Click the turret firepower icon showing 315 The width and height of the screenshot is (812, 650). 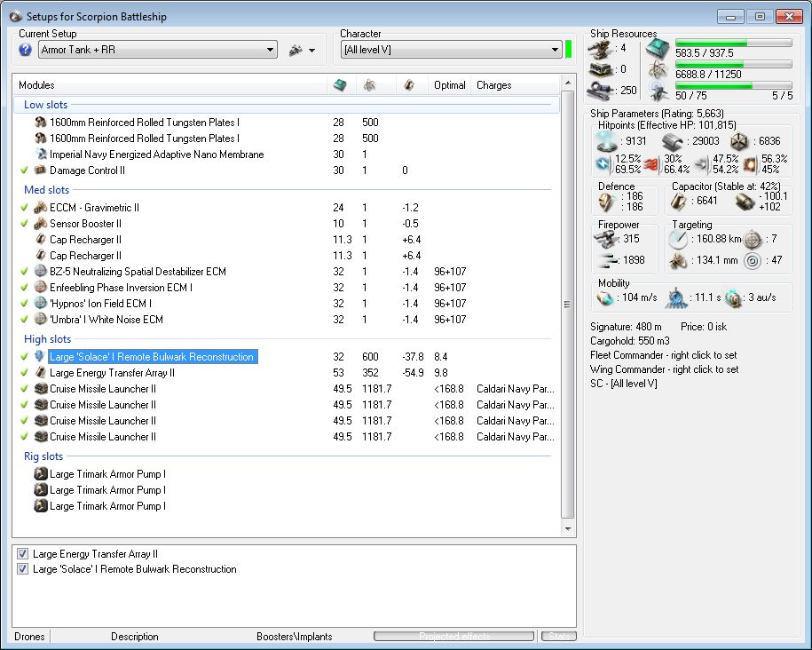605,239
